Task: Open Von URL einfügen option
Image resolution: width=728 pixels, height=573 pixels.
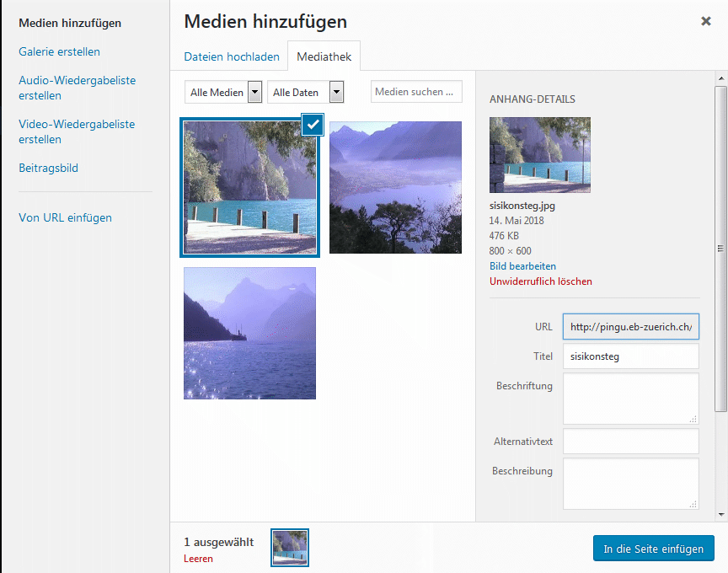Action: (65, 217)
